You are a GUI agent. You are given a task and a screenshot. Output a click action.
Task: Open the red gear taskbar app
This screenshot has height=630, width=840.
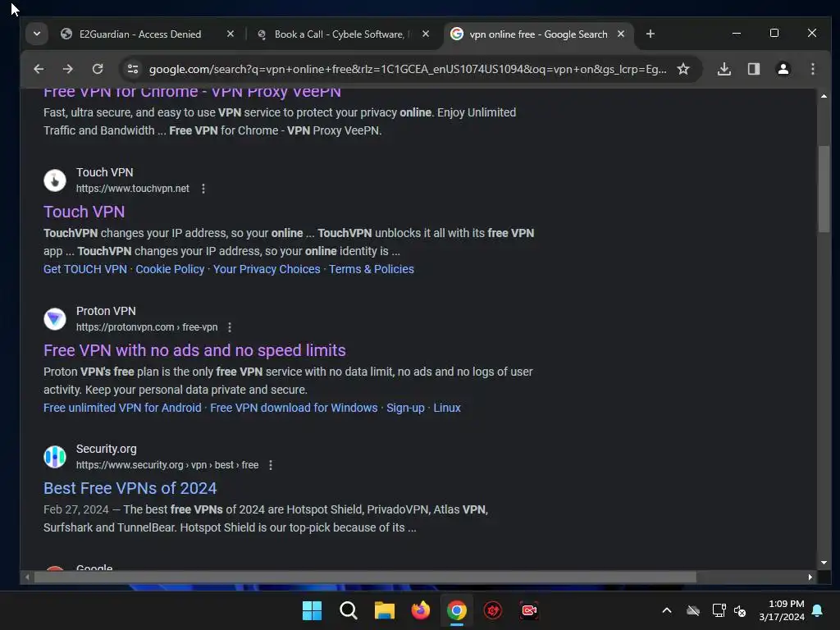point(493,610)
